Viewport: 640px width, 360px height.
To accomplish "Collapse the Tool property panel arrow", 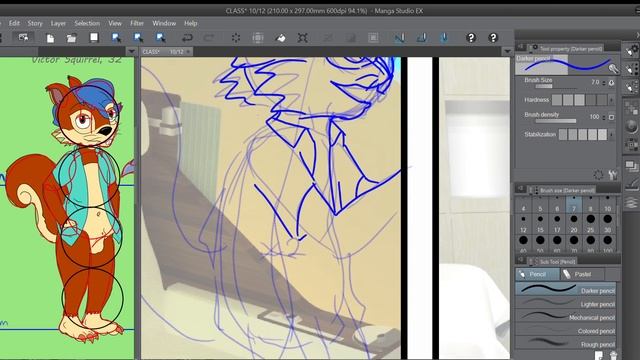I will (521, 47).
